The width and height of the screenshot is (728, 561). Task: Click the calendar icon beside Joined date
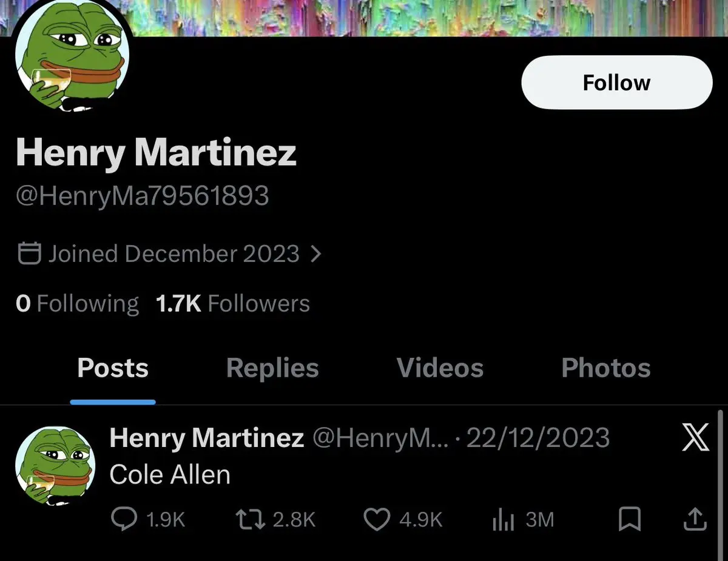point(29,254)
